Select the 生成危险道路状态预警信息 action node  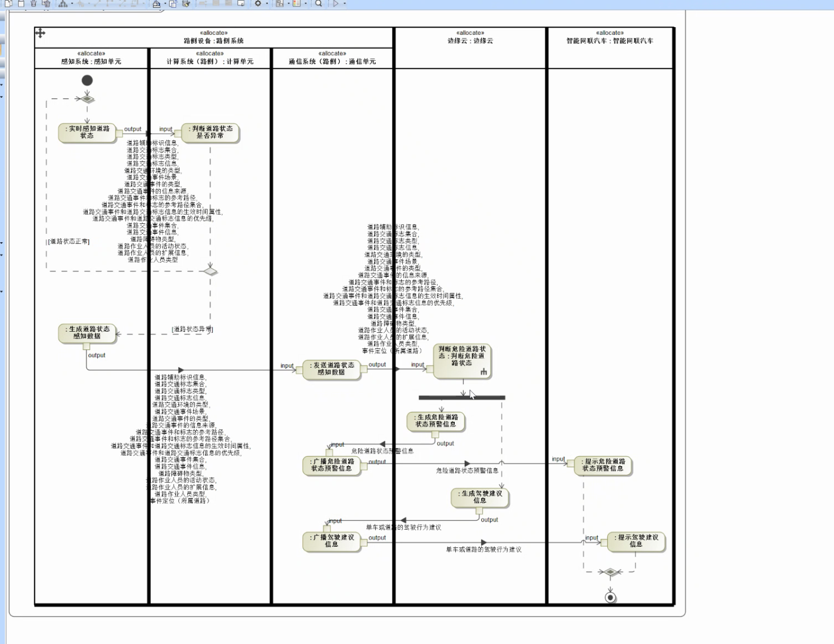(x=436, y=421)
